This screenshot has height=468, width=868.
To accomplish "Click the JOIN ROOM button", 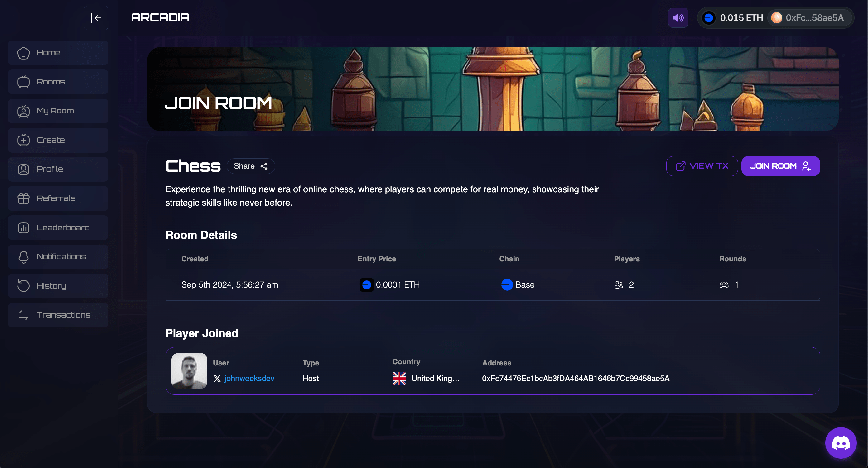I will [x=781, y=166].
